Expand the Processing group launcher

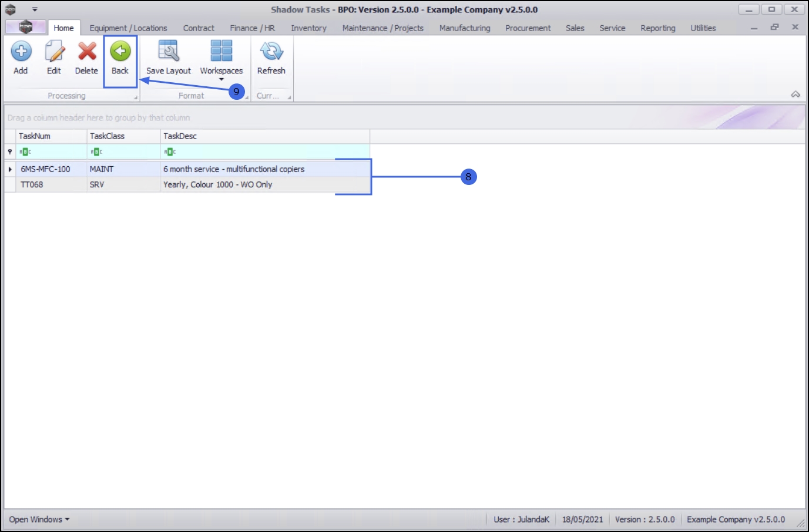pyautogui.click(x=136, y=97)
